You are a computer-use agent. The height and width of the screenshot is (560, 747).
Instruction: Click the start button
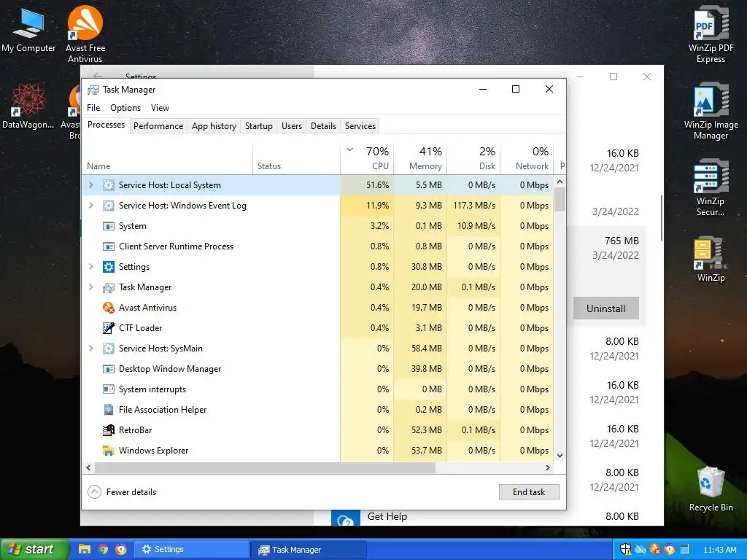tap(34, 549)
